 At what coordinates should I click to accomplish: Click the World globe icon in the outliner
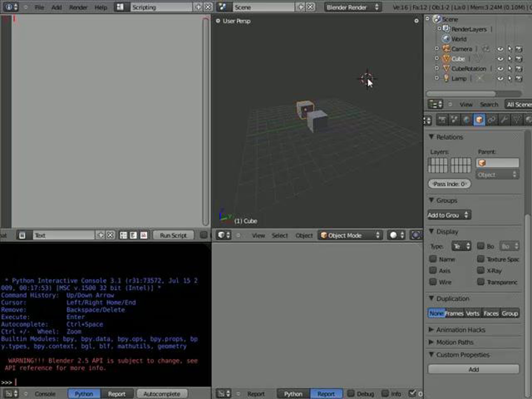(x=446, y=39)
